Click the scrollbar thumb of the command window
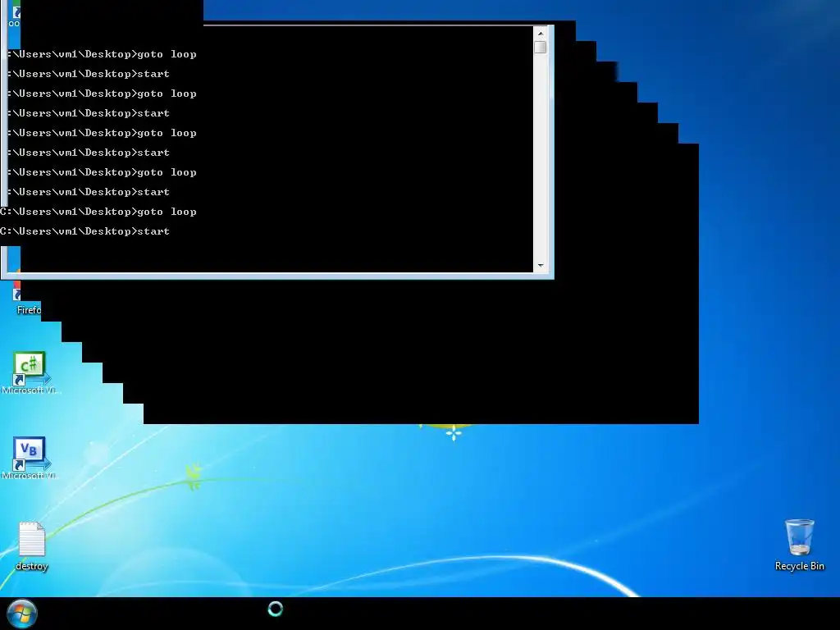Image resolution: width=840 pixels, height=630 pixels. (540, 47)
